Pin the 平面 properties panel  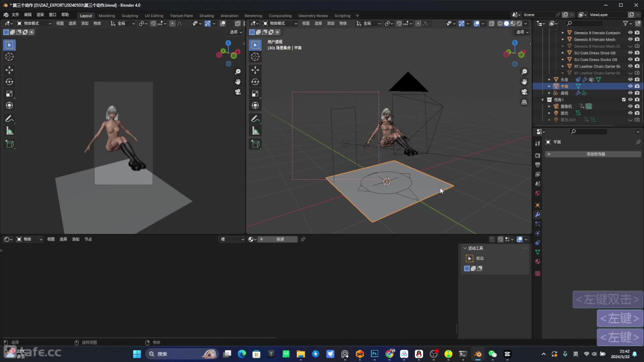(638, 142)
